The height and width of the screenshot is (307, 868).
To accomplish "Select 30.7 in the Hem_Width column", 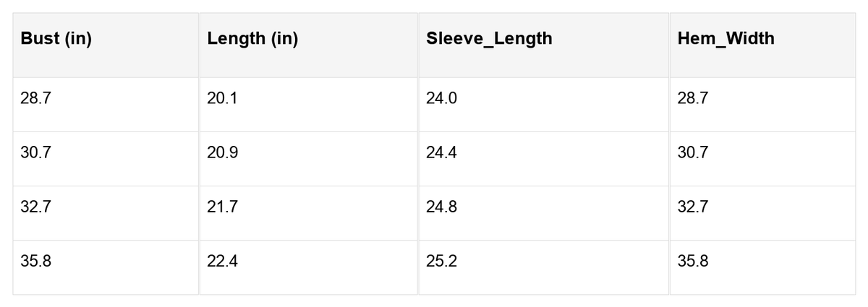I will 762,159.
